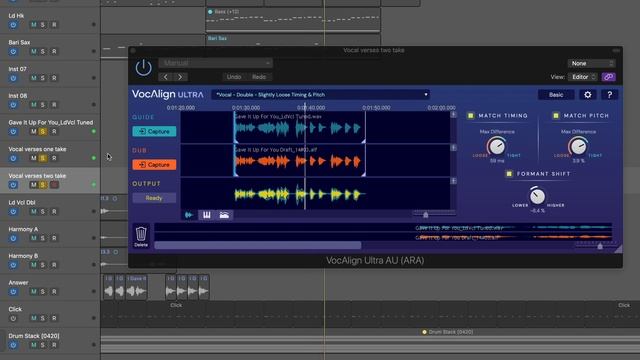Click the Dub Capture button
This screenshot has height=360, width=640.
(x=154, y=165)
